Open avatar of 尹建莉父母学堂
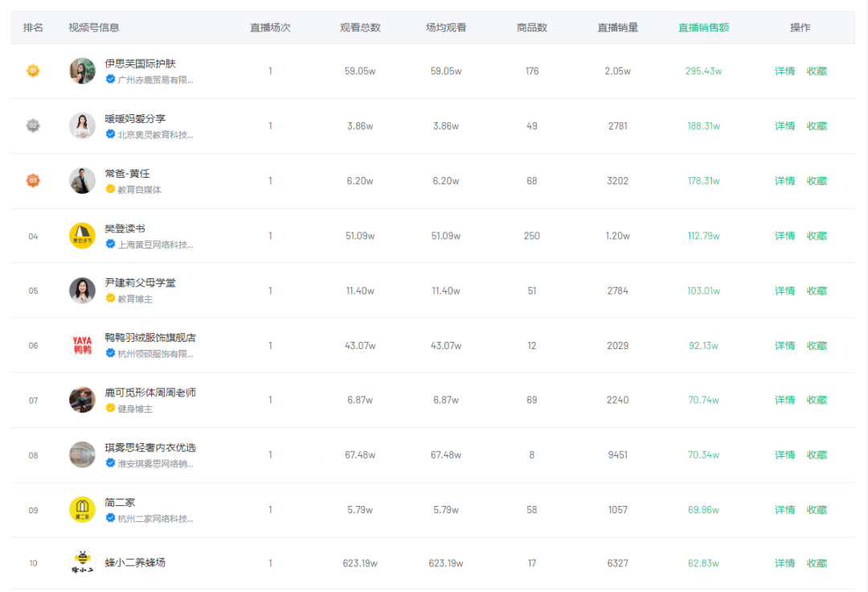Viewport: 868px width, 592px height. pos(82,290)
